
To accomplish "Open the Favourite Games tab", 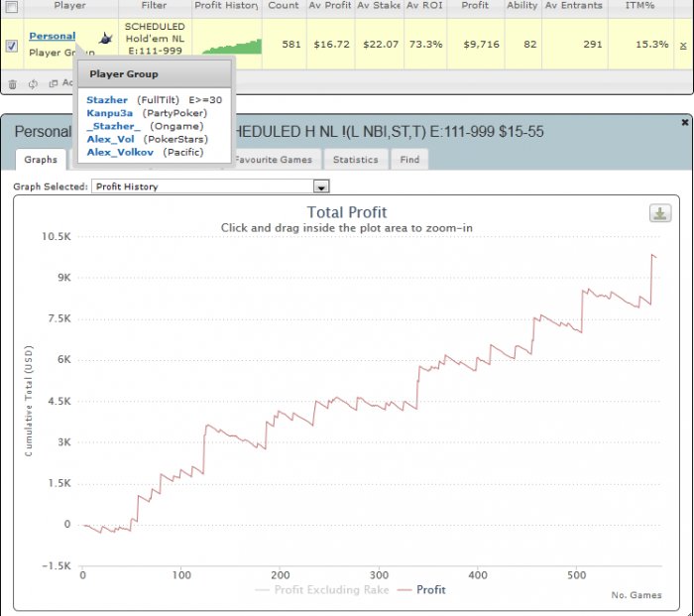I will 273,159.
